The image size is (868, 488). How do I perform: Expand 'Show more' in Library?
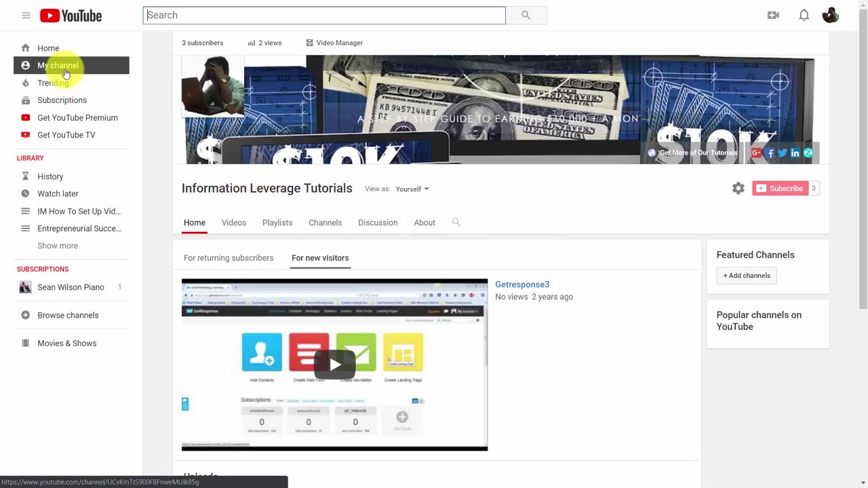[x=58, y=246]
